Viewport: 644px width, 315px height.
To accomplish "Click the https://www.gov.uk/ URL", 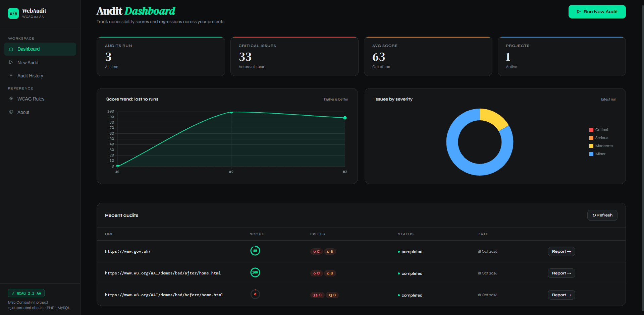I will point(128,251).
